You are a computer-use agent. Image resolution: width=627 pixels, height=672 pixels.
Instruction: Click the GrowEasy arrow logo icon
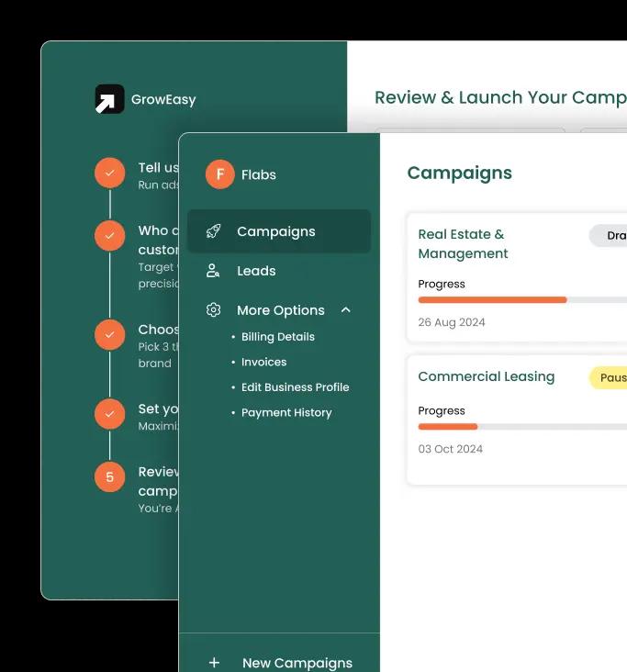[109, 99]
